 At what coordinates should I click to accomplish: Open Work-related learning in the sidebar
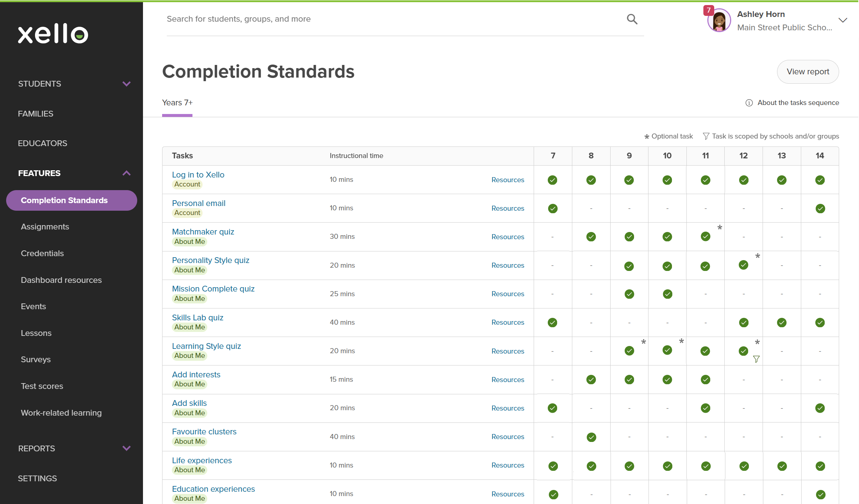point(61,413)
